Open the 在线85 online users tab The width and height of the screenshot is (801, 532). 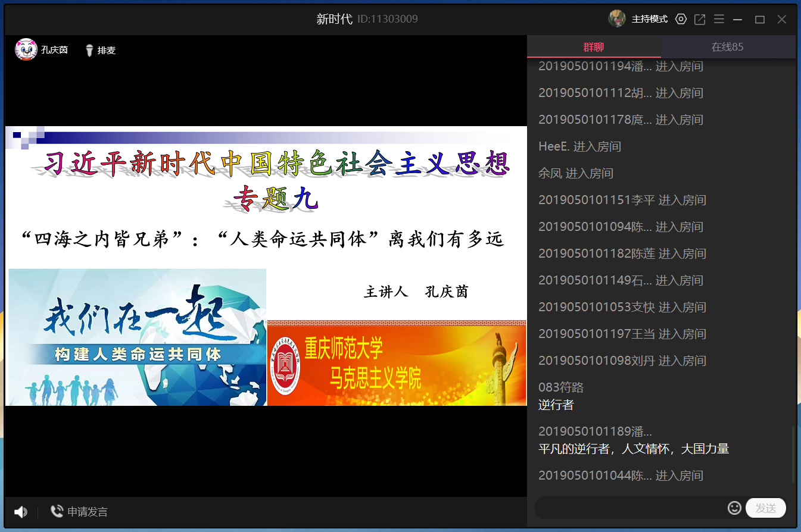(727, 47)
